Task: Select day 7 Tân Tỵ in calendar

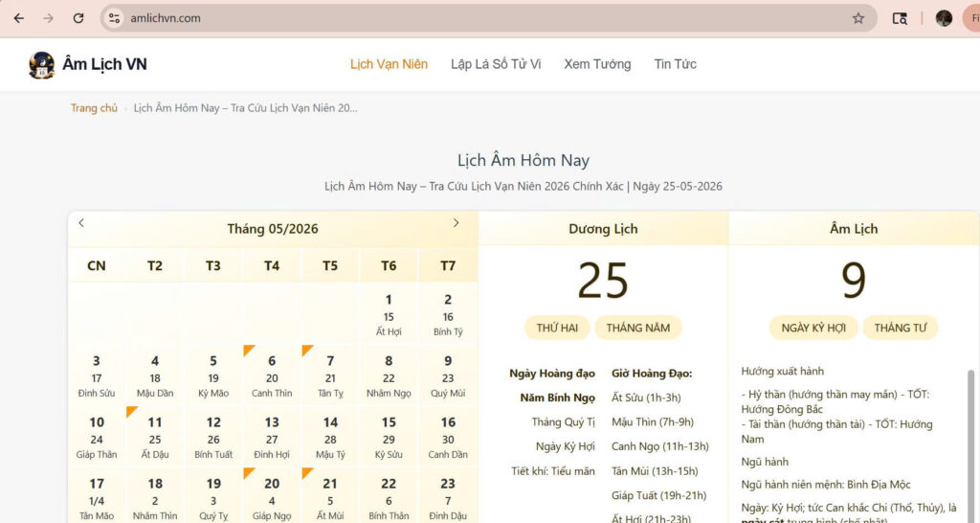Action: 330,376
